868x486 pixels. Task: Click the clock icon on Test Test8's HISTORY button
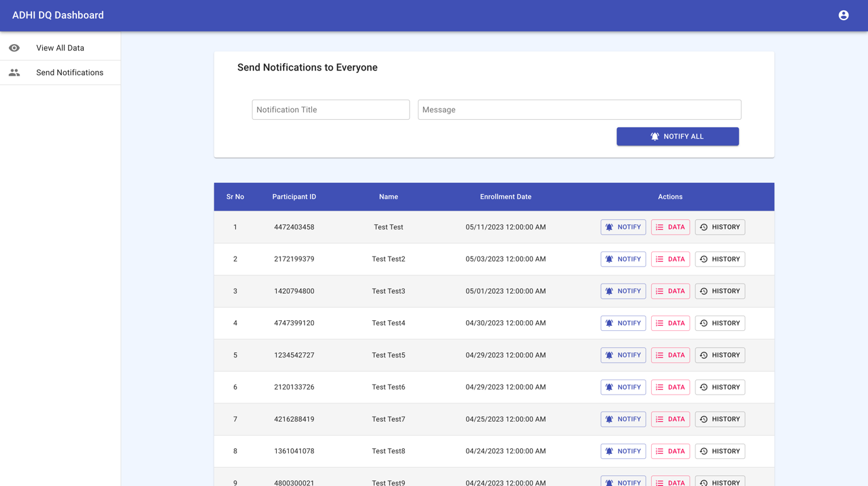click(x=705, y=451)
